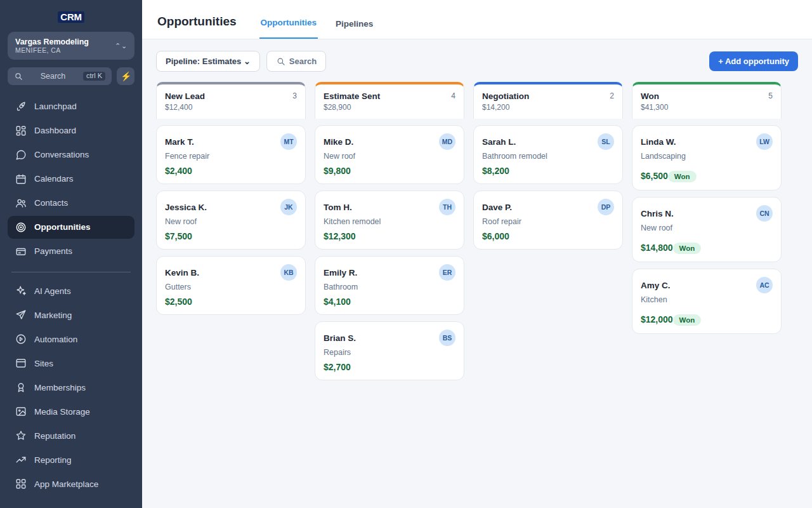Open Launchpad rocket icon in sidebar

[21, 107]
